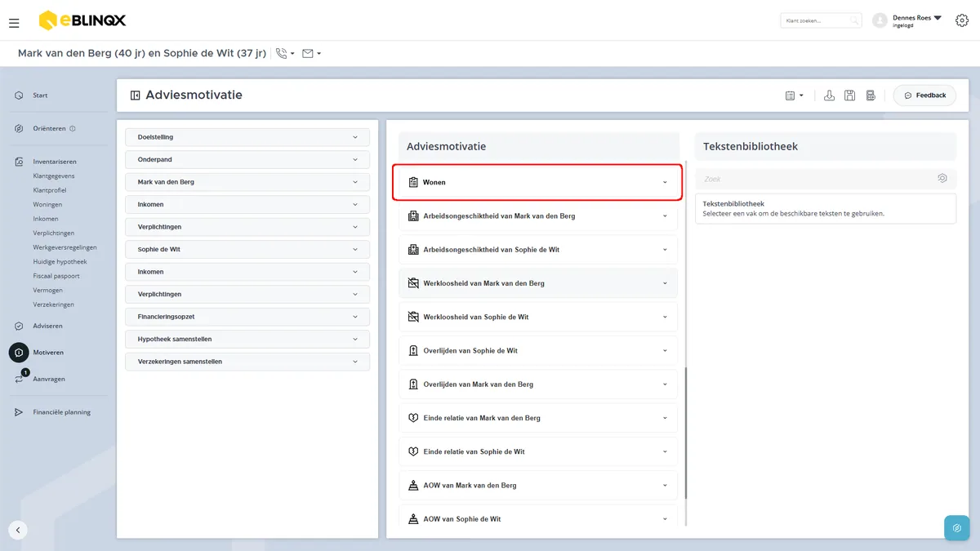This screenshot has width=980, height=551.
Task: Save using the floppy disk icon
Action: click(x=849, y=96)
